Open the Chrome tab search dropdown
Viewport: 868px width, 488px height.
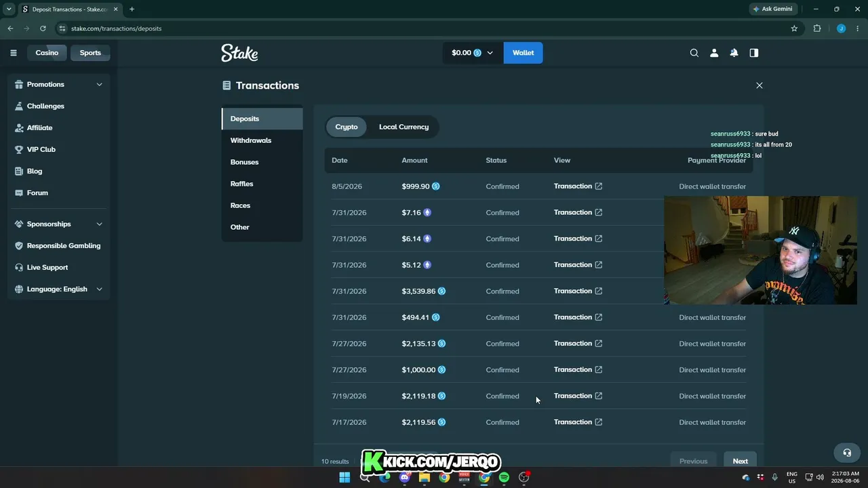coord(9,9)
